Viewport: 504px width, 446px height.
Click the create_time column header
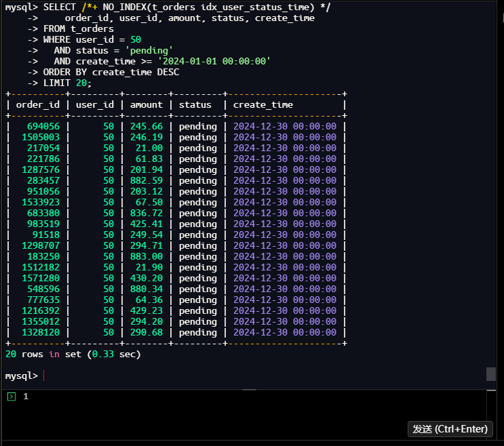(263, 105)
